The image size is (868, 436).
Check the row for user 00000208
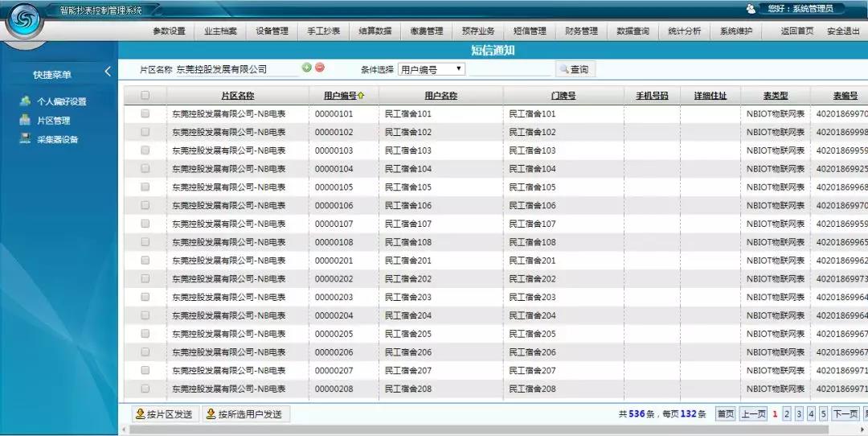[145, 389]
